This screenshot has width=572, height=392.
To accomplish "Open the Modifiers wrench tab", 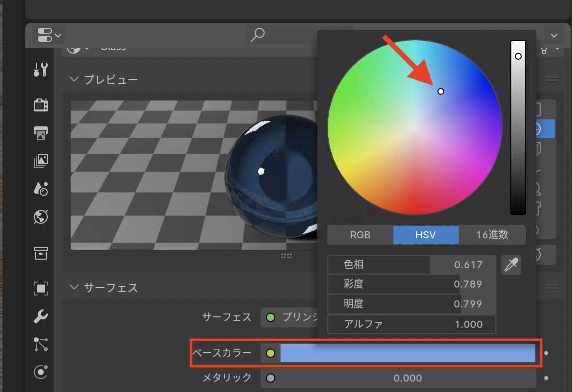I will pos(40,316).
